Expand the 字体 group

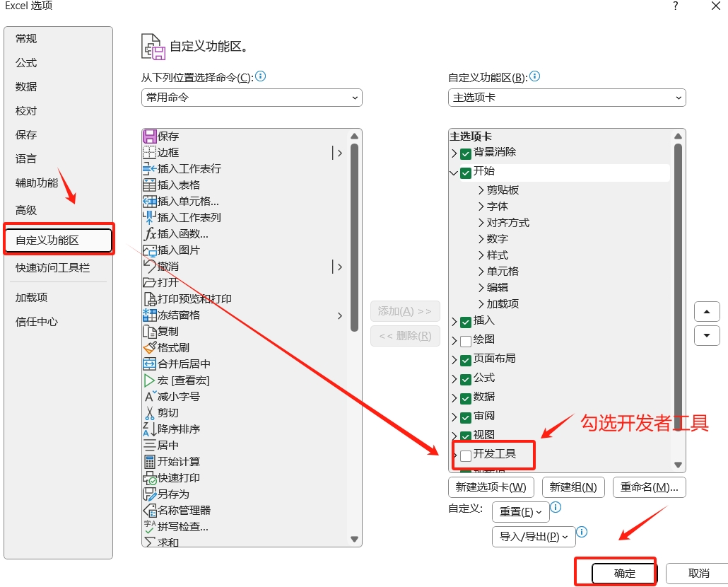point(481,207)
